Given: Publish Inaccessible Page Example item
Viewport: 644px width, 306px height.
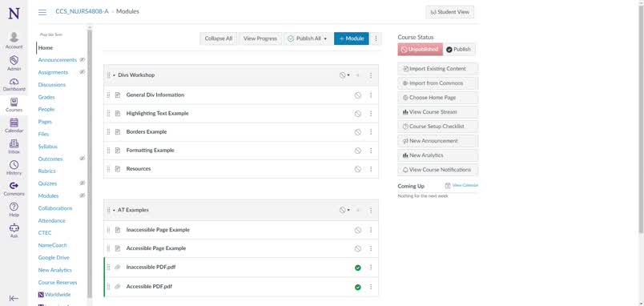Looking at the screenshot, I should coord(358,230).
